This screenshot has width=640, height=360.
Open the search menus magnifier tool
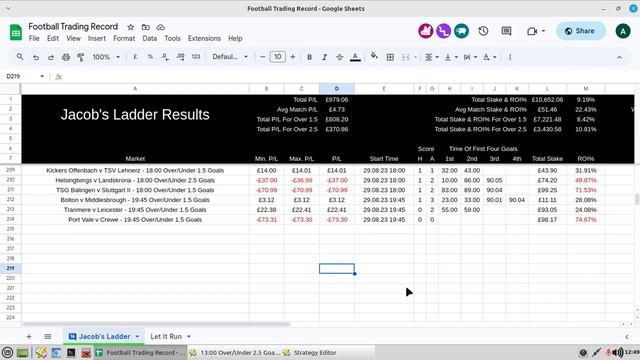20,57
